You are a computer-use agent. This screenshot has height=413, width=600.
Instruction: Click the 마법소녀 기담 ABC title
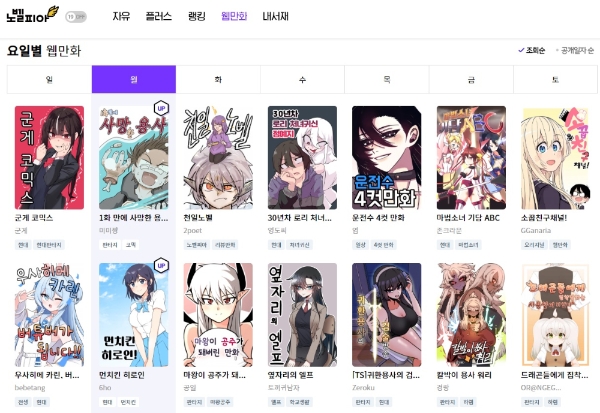(x=468, y=218)
